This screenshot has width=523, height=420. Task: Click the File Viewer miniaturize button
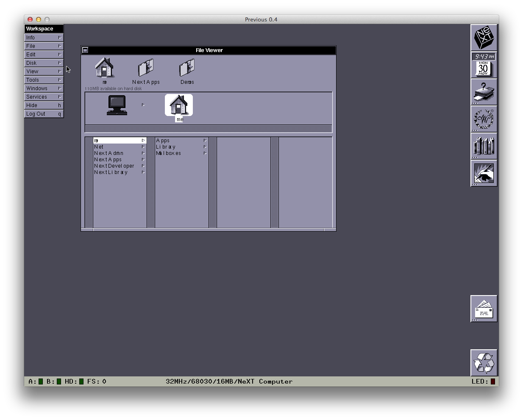click(85, 50)
